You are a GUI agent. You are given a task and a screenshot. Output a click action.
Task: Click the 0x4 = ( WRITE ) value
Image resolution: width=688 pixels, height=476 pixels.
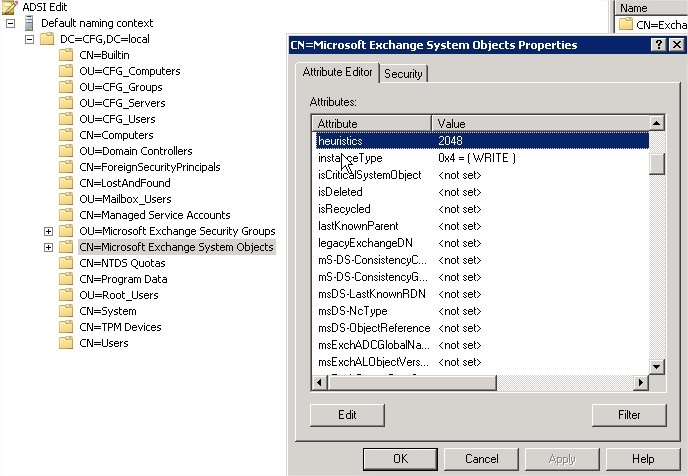coord(477,158)
